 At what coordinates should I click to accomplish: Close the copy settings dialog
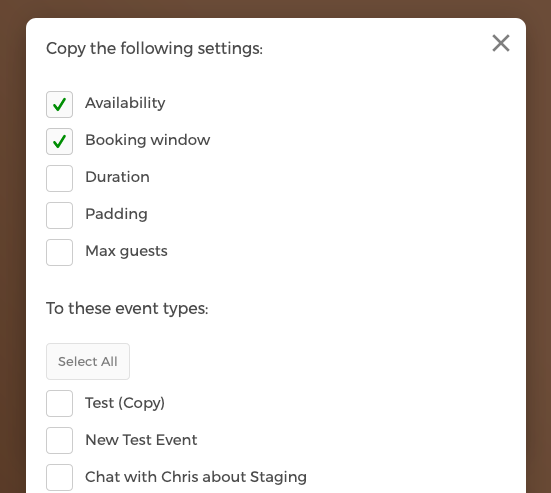tap(501, 43)
